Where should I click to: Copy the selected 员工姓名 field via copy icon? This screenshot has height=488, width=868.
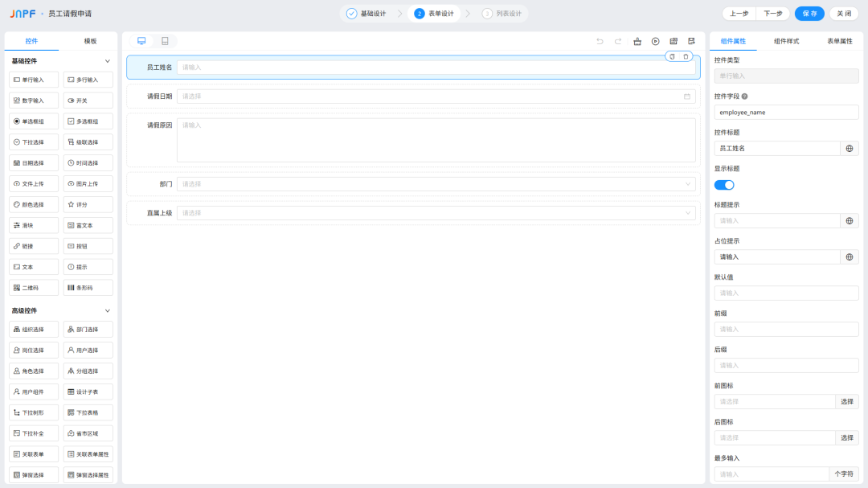[x=672, y=56]
